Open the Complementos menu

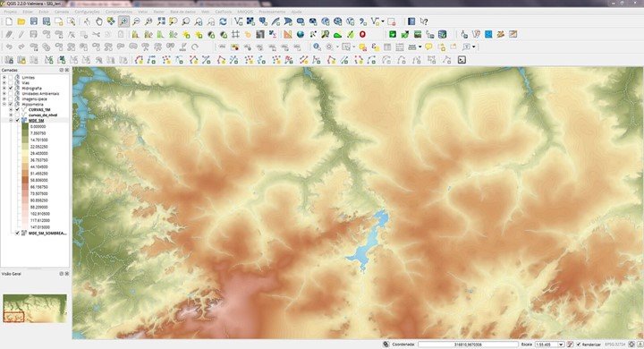click(x=119, y=12)
